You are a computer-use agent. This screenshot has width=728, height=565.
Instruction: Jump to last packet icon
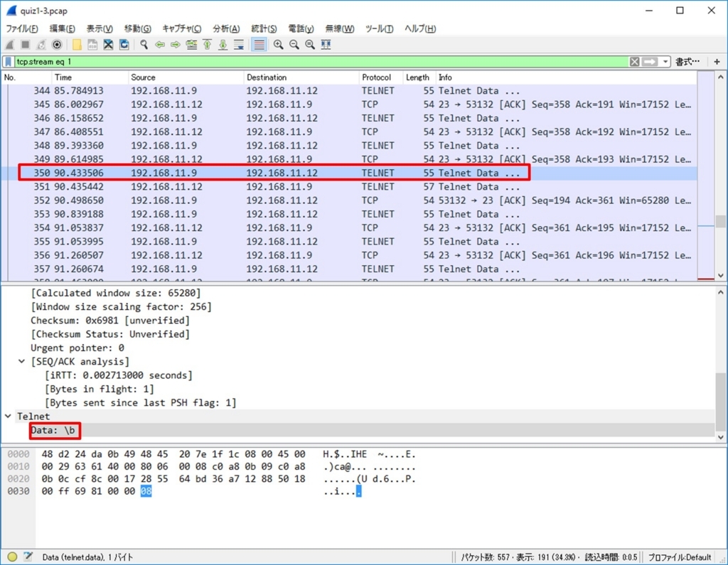tap(223, 45)
